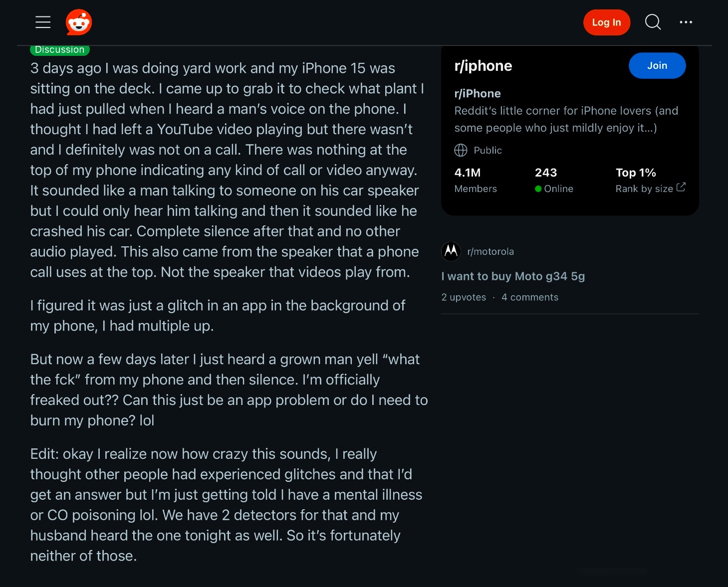Image resolution: width=728 pixels, height=587 pixels.
Task: Click the Top 1% rank label
Action: coord(635,173)
